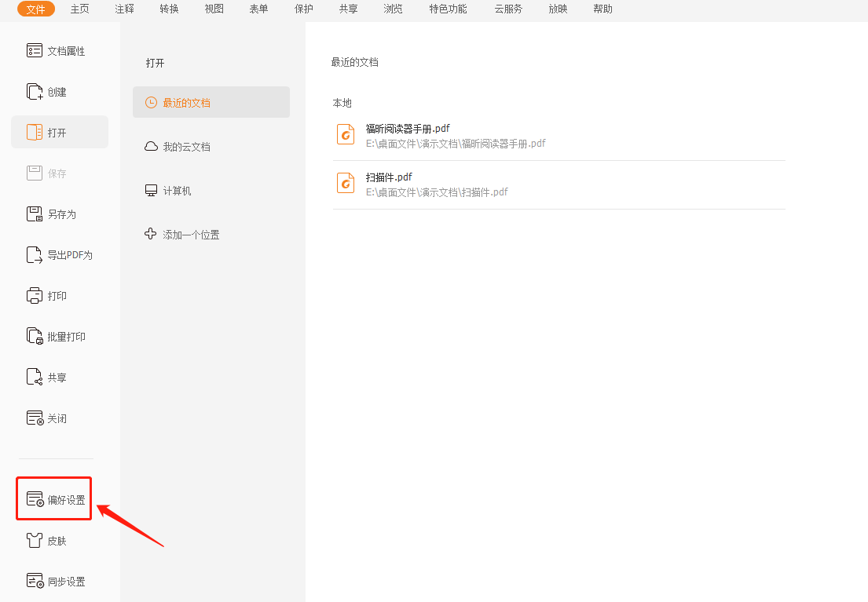Click the 共享 share icon in sidebar
The image size is (868, 602).
[35, 378]
